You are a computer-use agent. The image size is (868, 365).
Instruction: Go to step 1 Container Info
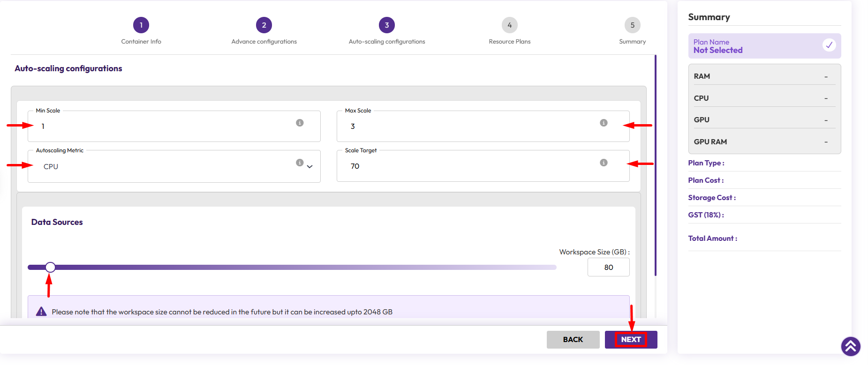[141, 25]
